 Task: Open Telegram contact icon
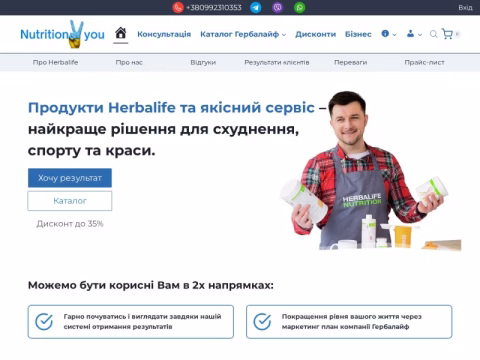pos(256,7)
